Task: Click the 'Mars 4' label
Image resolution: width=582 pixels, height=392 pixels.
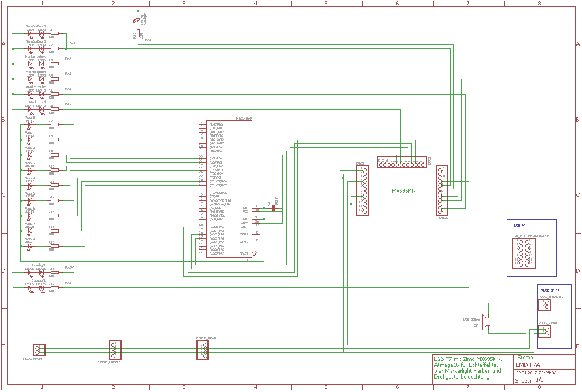Action: click(x=30, y=178)
